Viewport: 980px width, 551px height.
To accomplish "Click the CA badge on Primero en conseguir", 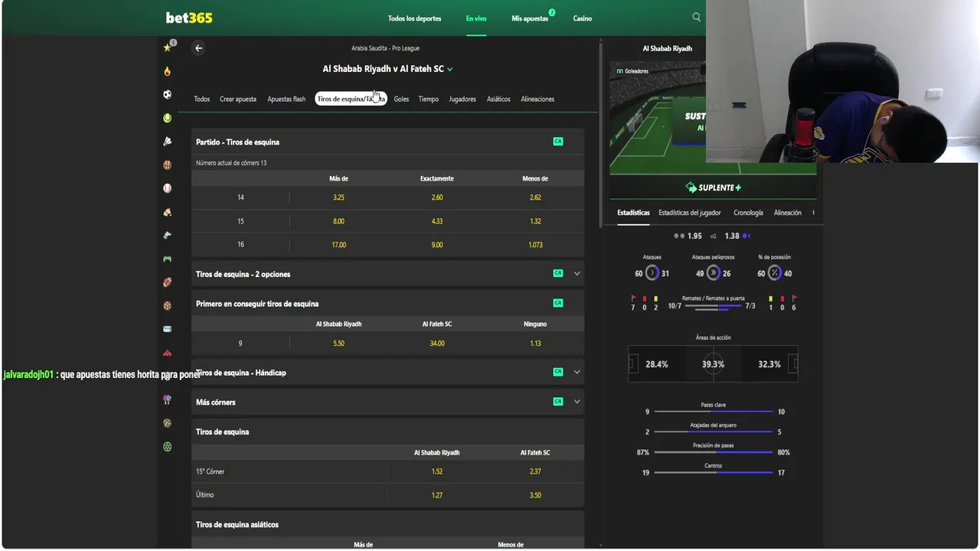I will coord(558,303).
